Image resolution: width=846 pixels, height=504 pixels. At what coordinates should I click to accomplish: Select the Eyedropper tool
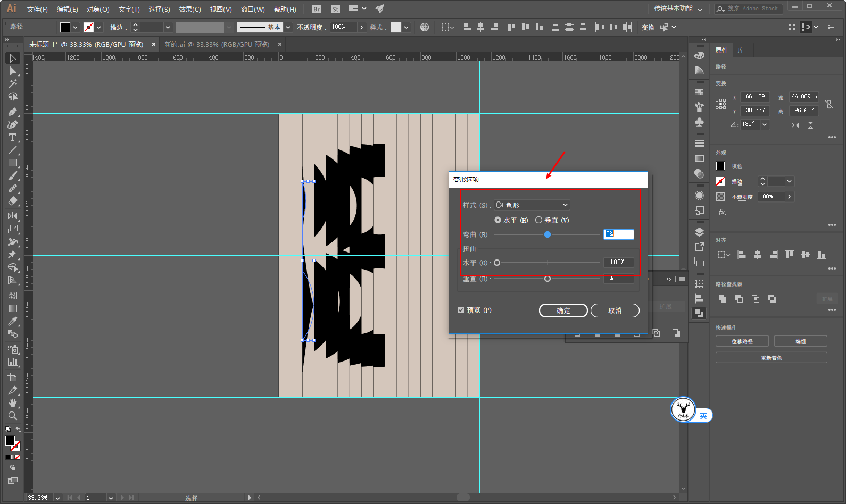13,321
